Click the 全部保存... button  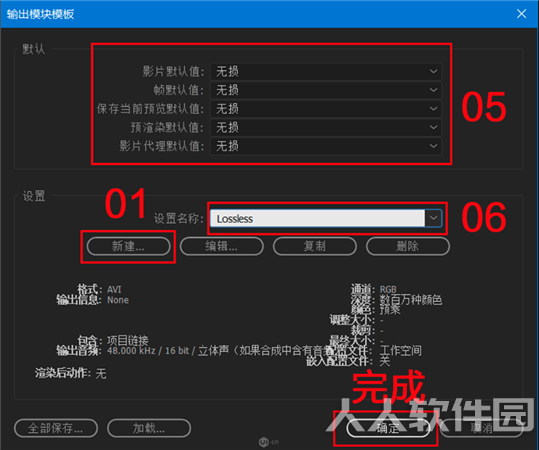(56, 428)
